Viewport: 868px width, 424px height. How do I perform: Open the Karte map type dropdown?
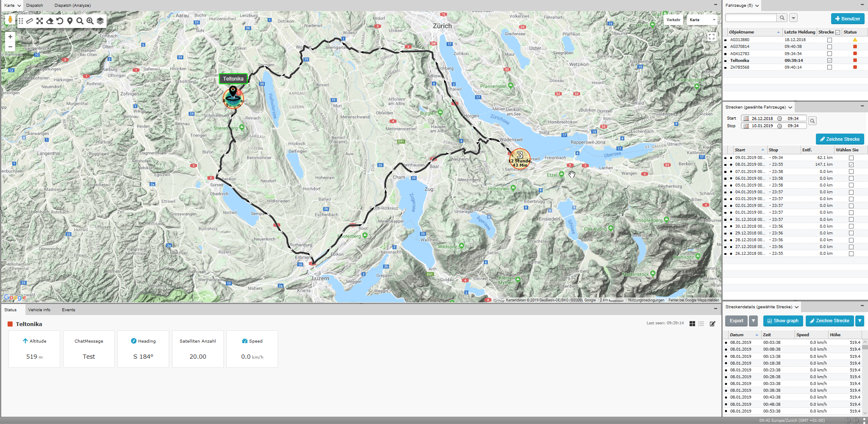tap(702, 20)
